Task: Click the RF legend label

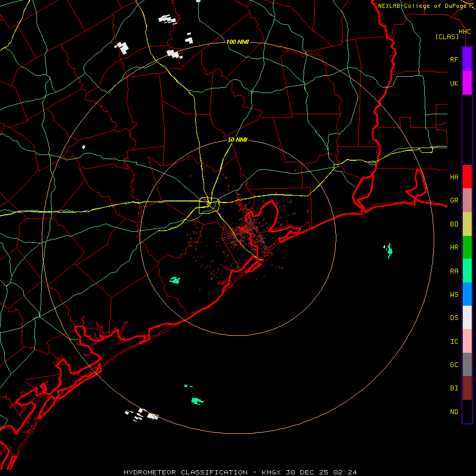Action: point(454,59)
